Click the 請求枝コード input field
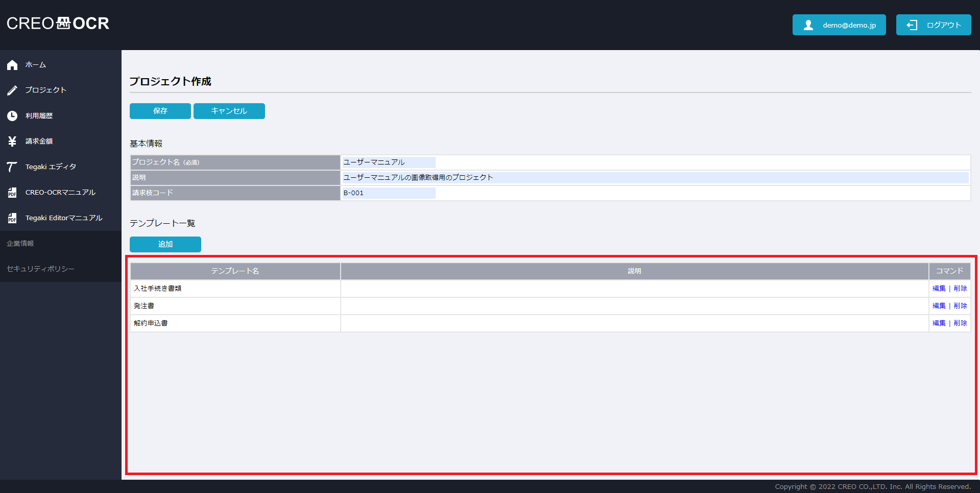Screen dimensions: 980x493 click(x=389, y=193)
